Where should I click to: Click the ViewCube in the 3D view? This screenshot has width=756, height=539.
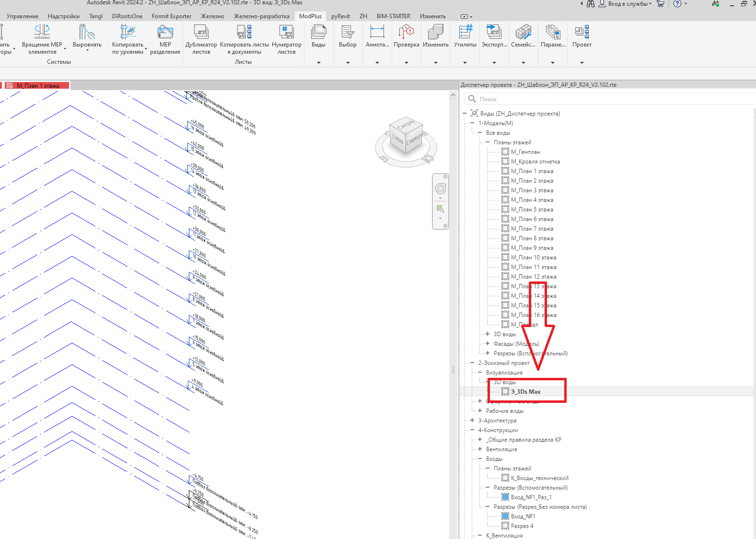click(x=406, y=138)
